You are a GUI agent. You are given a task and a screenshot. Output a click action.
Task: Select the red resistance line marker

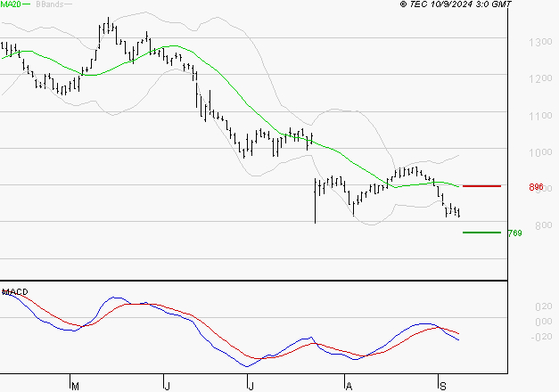coord(481,186)
